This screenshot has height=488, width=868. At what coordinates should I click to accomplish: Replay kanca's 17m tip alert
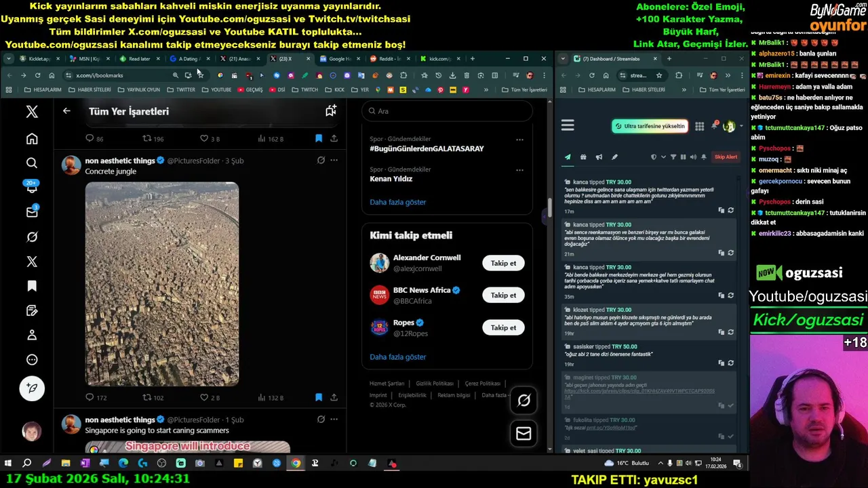pyautogui.click(x=730, y=210)
